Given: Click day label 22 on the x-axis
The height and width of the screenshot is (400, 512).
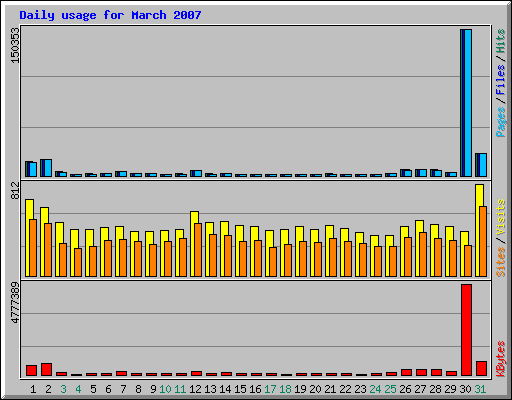Looking at the screenshot, I should click(x=345, y=389).
